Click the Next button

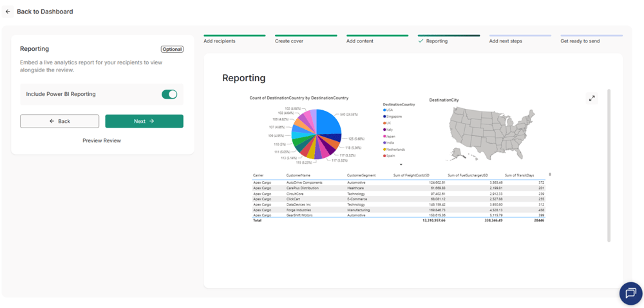coord(144,121)
